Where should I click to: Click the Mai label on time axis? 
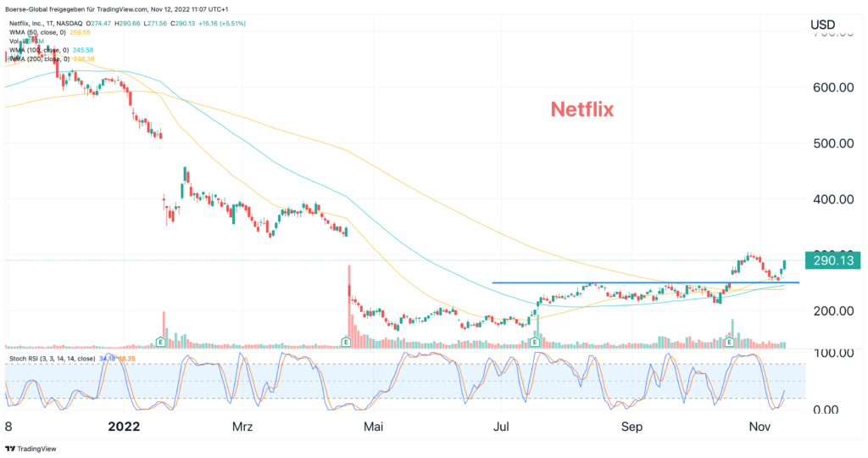373,427
